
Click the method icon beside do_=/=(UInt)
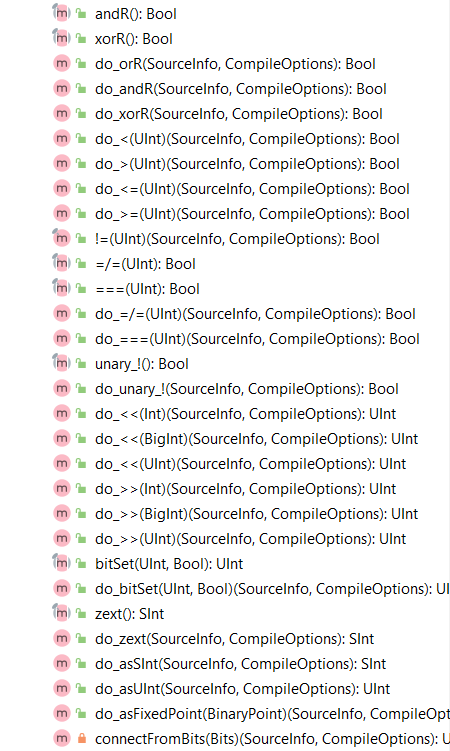[x=61, y=314]
